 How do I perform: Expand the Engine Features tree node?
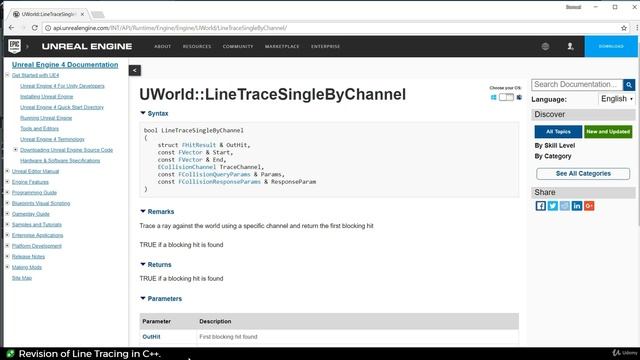tap(7, 182)
